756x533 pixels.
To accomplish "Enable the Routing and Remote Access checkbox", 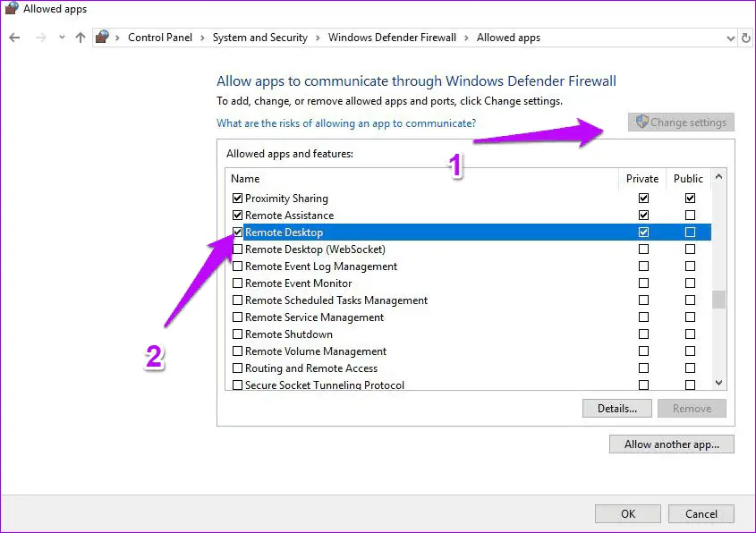I will (237, 368).
